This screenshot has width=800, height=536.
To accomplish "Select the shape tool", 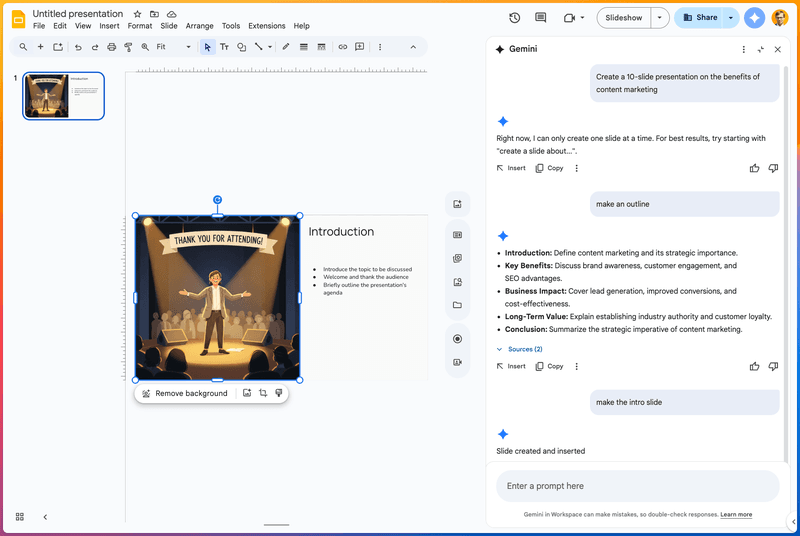I will 241,47.
